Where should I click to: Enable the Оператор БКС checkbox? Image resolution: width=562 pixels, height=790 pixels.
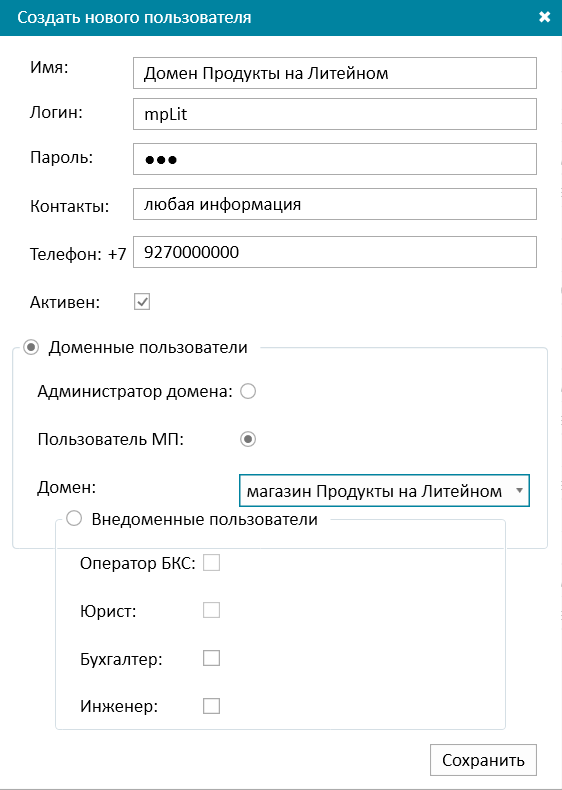(211, 563)
